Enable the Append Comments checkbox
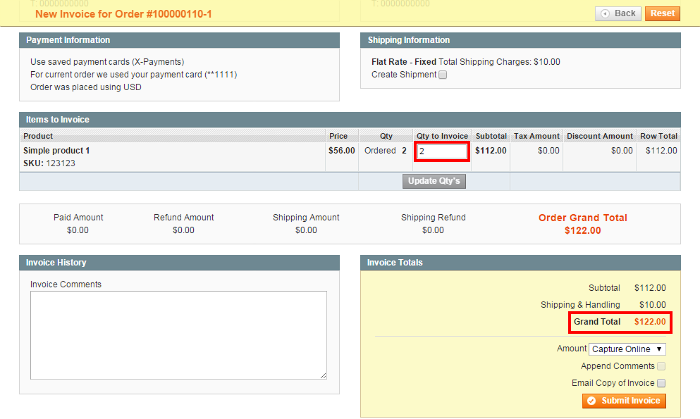Screen dimensions: 700x419 (662, 366)
